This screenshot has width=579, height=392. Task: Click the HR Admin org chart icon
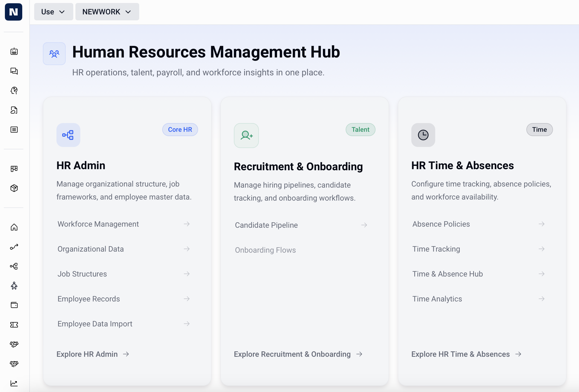(x=68, y=135)
